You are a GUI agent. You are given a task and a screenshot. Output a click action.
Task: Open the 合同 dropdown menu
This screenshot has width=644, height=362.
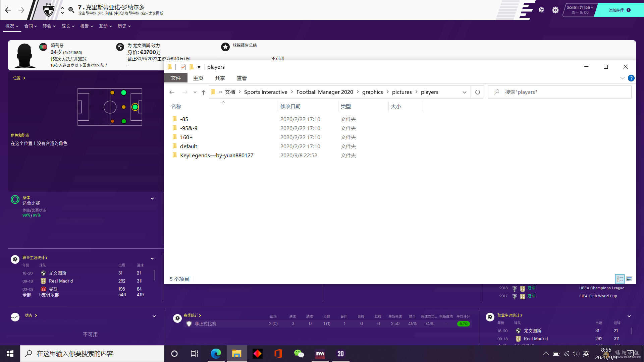coord(31,26)
